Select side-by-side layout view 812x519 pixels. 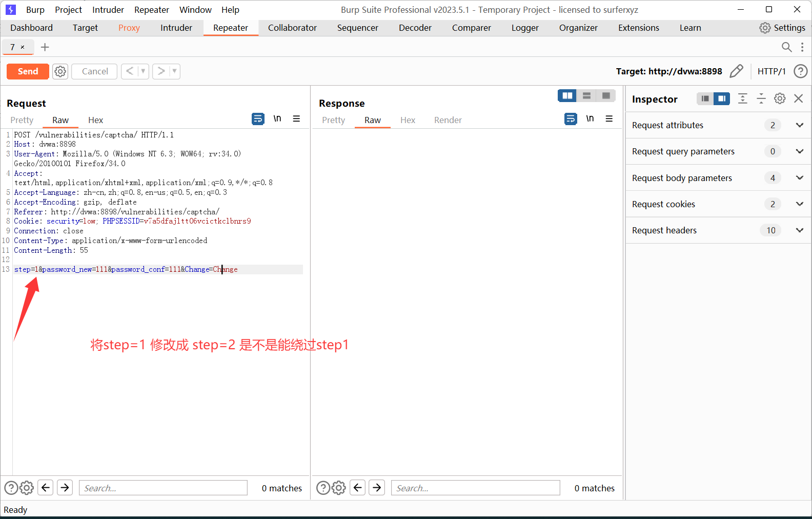point(567,96)
